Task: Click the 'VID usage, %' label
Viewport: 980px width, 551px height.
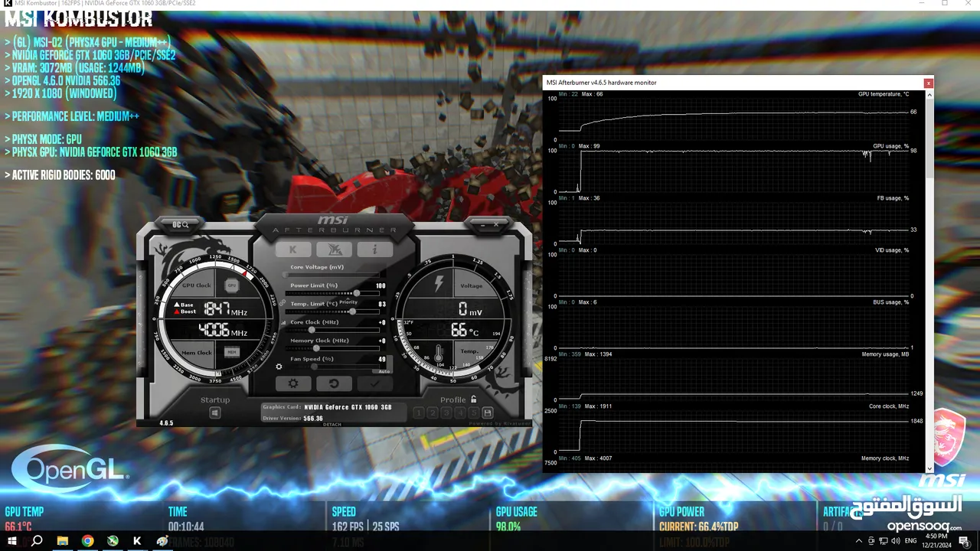Action: pos(892,250)
